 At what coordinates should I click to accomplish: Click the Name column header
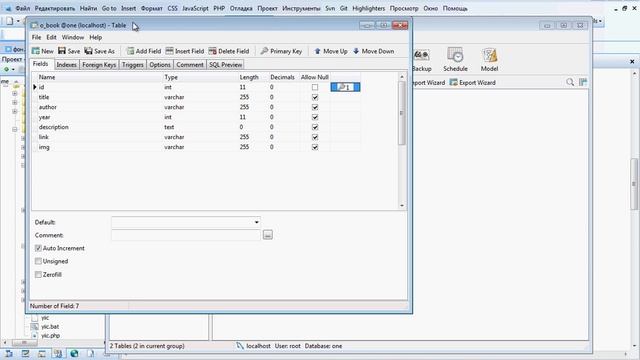coord(99,77)
